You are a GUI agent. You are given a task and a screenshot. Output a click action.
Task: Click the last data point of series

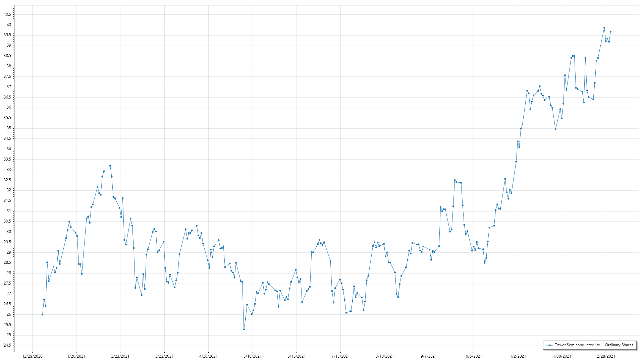610,32
